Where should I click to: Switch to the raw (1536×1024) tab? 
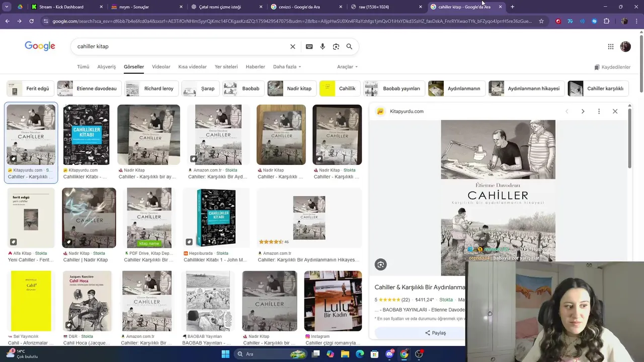[385, 7]
